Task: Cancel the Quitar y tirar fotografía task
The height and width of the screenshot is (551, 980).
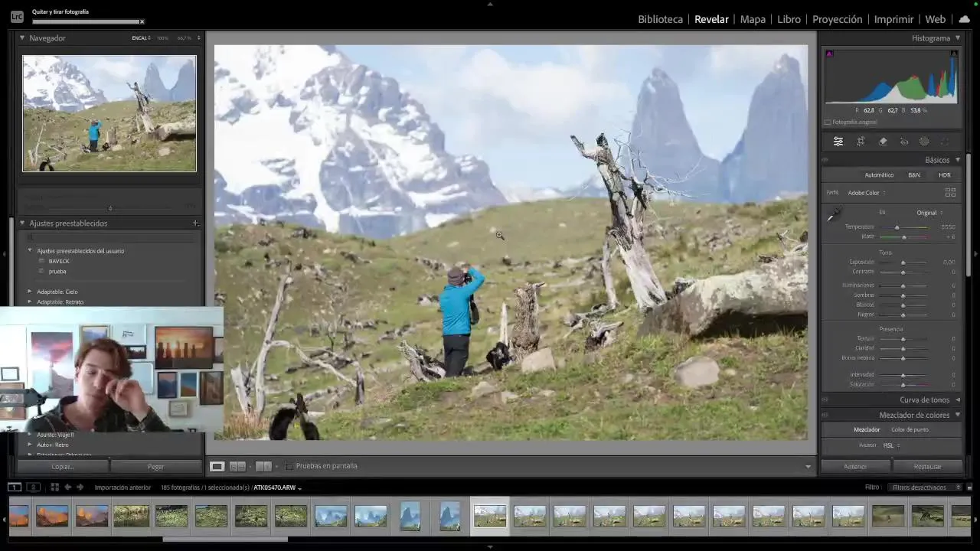Action: (x=142, y=21)
